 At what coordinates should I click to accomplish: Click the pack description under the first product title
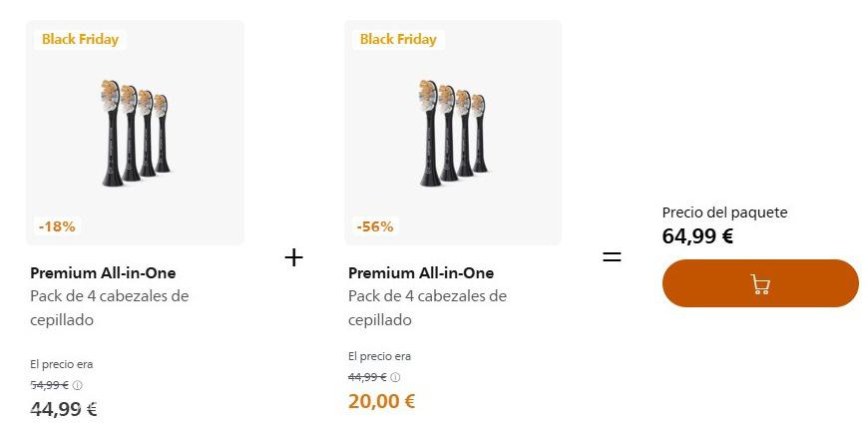[x=110, y=308]
